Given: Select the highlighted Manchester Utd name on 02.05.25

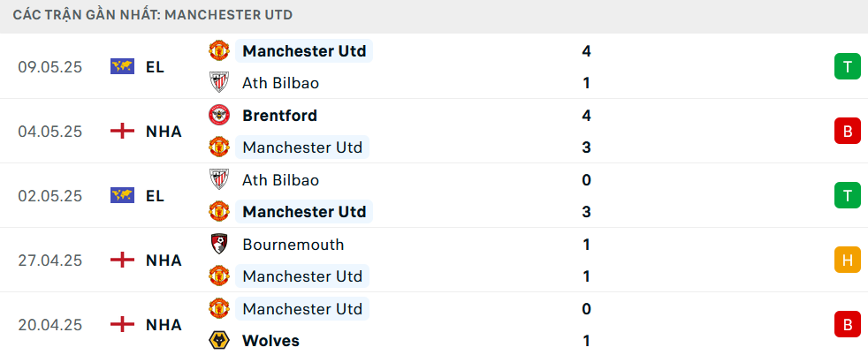Looking at the screenshot, I should click(x=304, y=212).
